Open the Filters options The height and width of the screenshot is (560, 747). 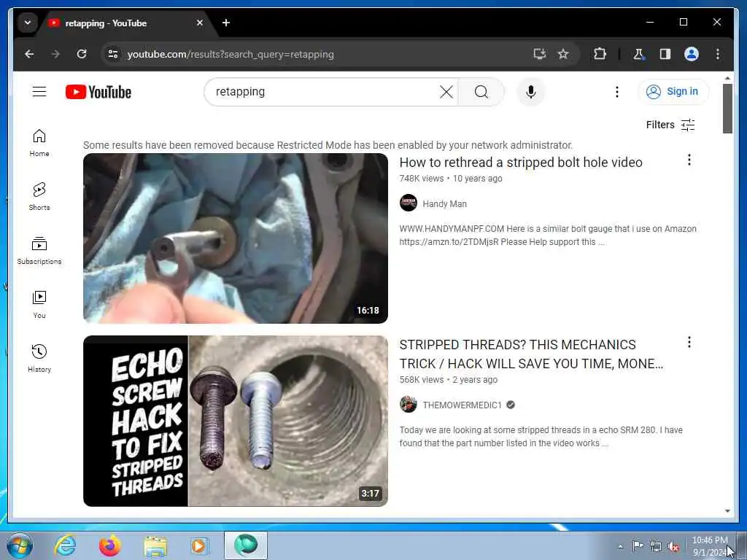click(x=670, y=125)
